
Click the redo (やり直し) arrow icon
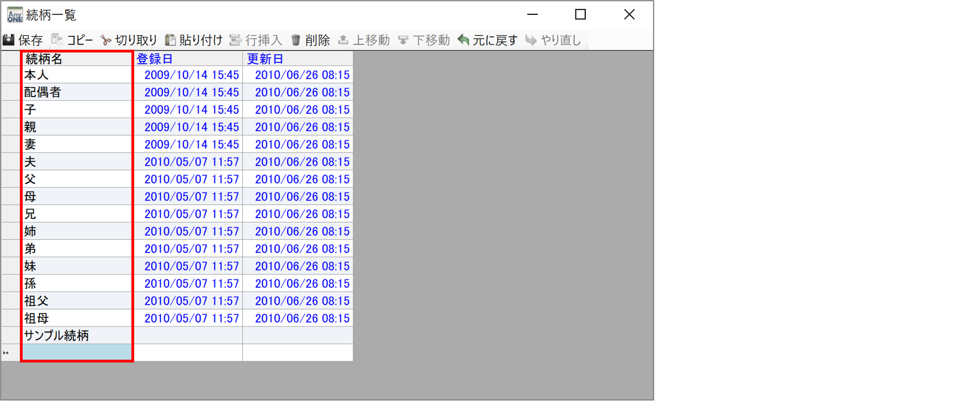pos(531,40)
